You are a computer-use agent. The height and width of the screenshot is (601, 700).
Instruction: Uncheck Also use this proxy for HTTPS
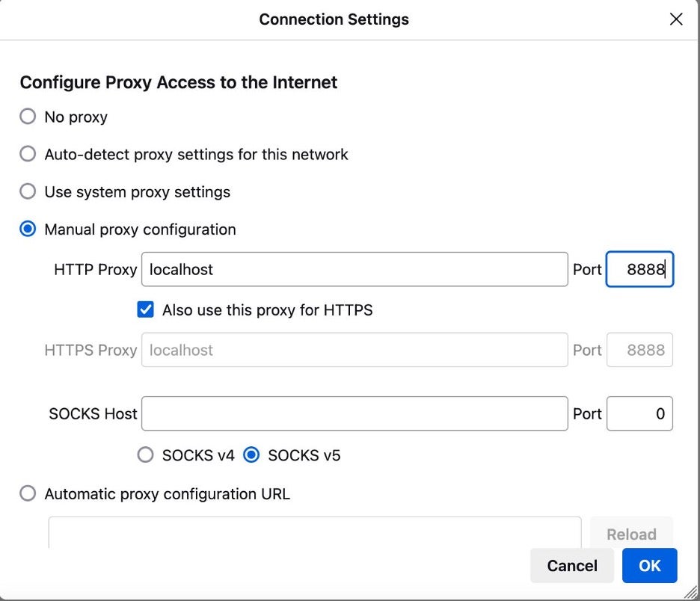click(146, 309)
